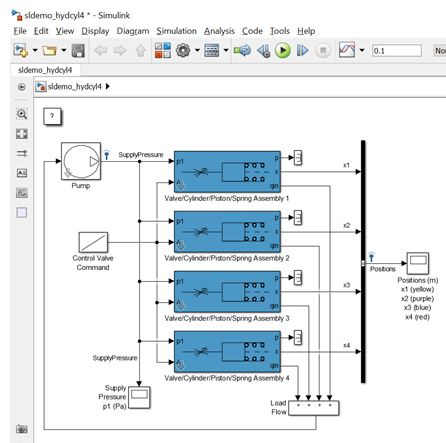The image size is (446, 443).
Task: Click the simulation stop time field showing 0.1
Action: (x=397, y=51)
